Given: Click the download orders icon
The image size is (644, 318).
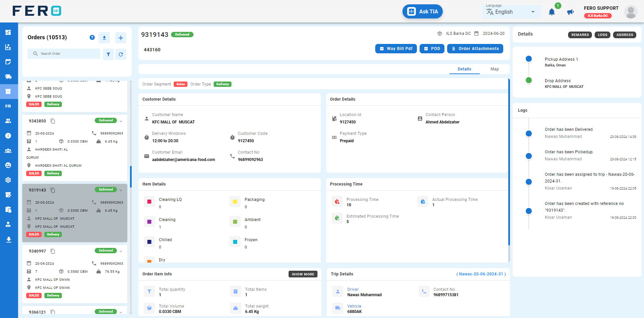Looking at the screenshot, I should 104,38.
